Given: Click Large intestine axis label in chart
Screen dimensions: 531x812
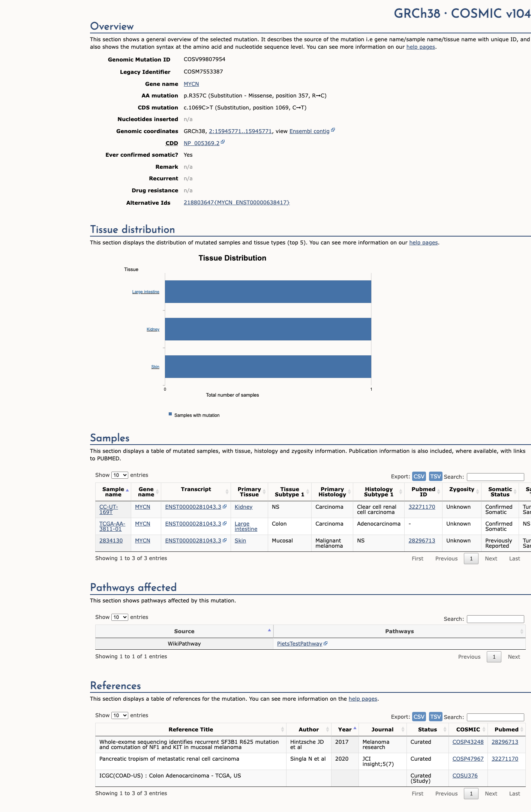Looking at the screenshot, I should pyautogui.click(x=145, y=292).
